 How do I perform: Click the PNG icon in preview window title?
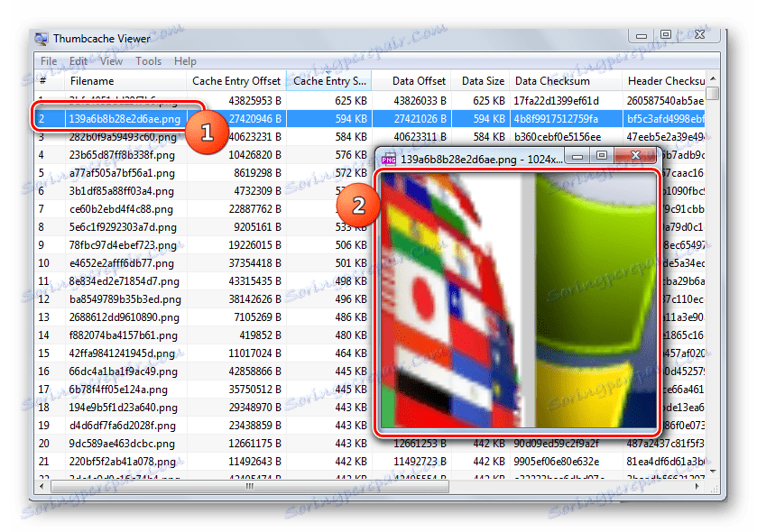(x=389, y=160)
